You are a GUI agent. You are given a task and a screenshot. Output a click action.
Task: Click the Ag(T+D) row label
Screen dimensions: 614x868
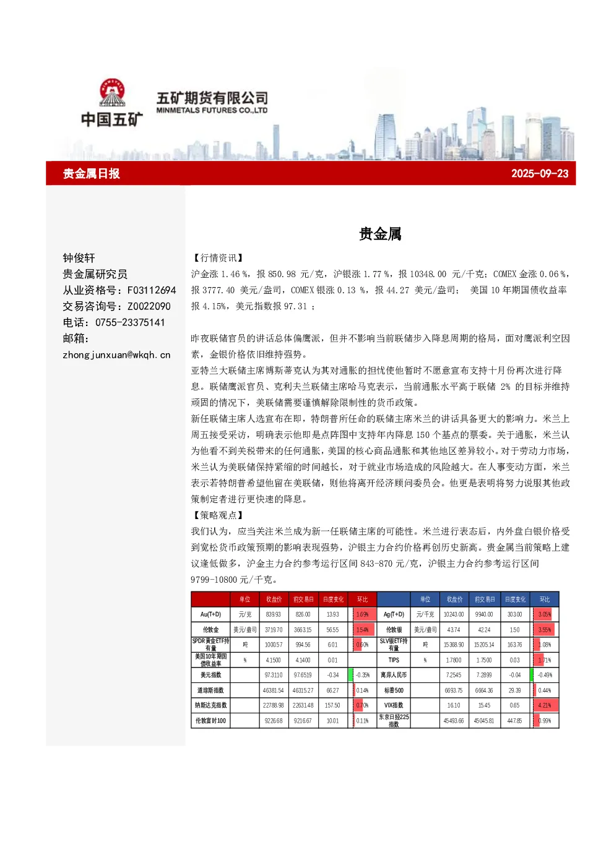(x=394, y=614)
